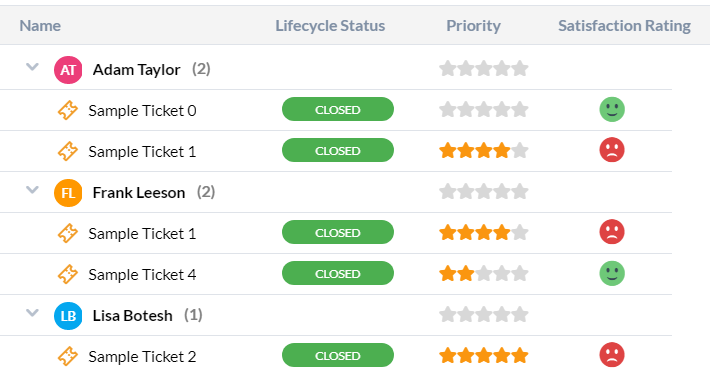Sort by the Lifecycle Status column header
Viewport: 710px width, 389px height.
[x=330, y=26]
